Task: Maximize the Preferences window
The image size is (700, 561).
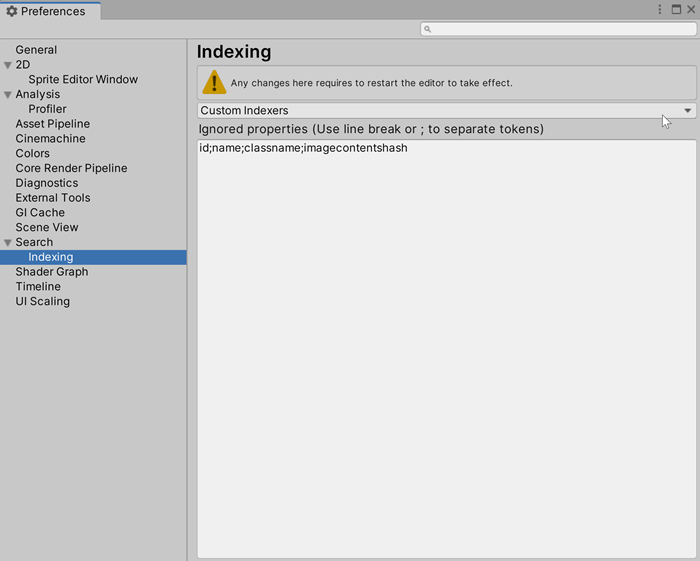Action: (x=676, y=9)
